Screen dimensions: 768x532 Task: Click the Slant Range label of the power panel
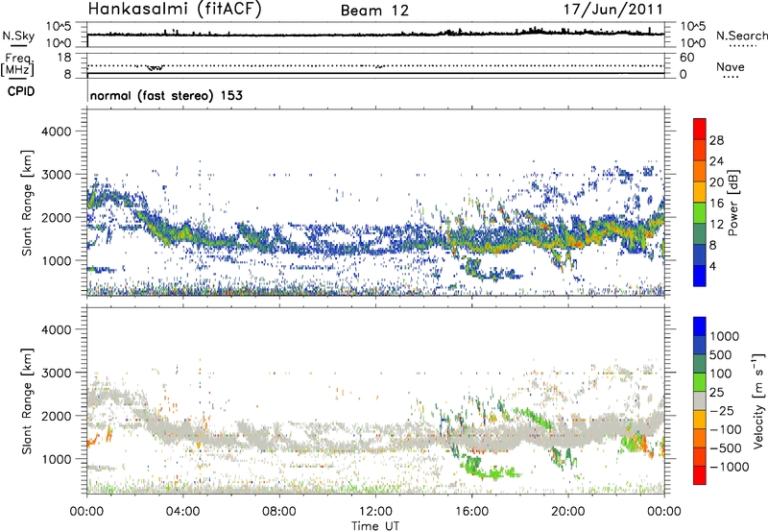click(27, 203)
